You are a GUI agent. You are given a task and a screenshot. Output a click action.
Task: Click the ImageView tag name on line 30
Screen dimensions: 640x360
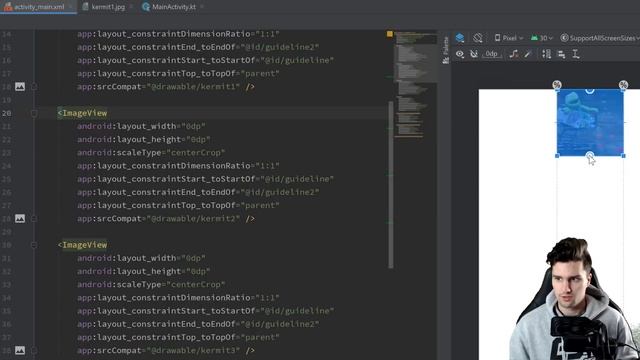(84, 245)
